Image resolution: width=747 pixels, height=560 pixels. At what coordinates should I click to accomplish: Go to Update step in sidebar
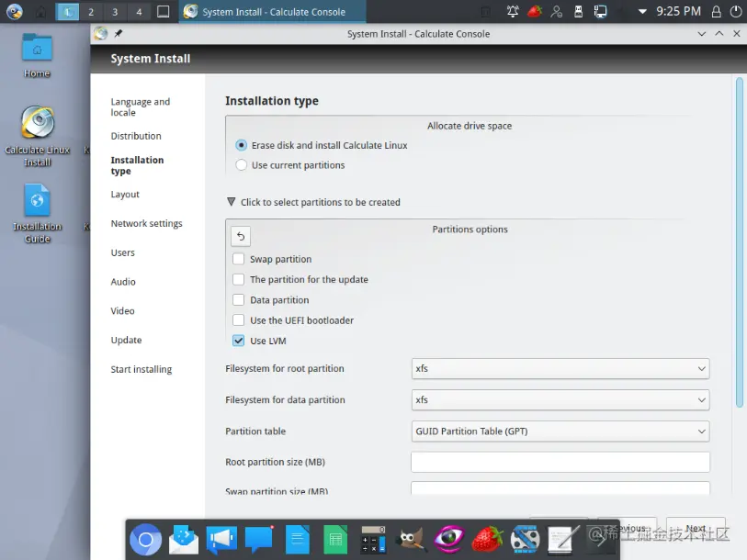tap(126, 340)
